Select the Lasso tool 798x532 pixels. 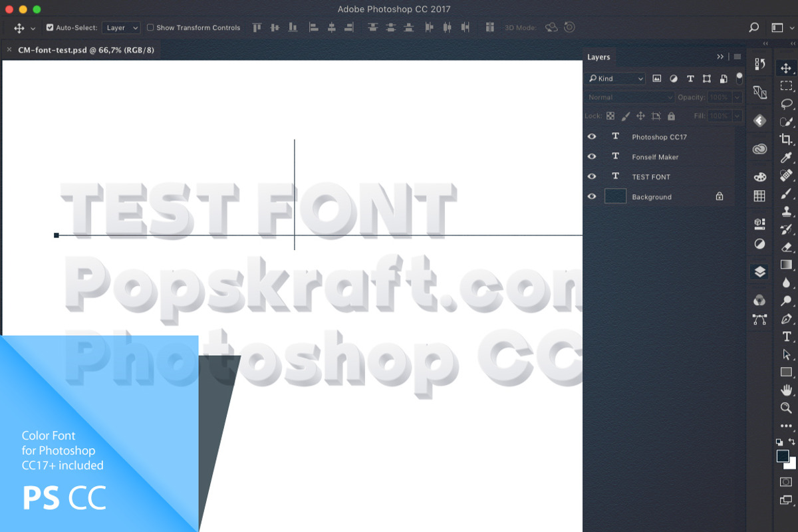point(786,104)
